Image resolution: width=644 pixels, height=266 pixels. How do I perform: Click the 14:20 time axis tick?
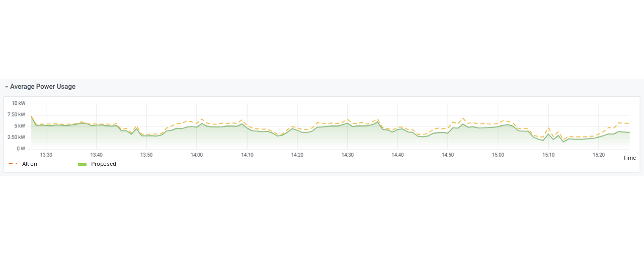[x=297, y=155]
